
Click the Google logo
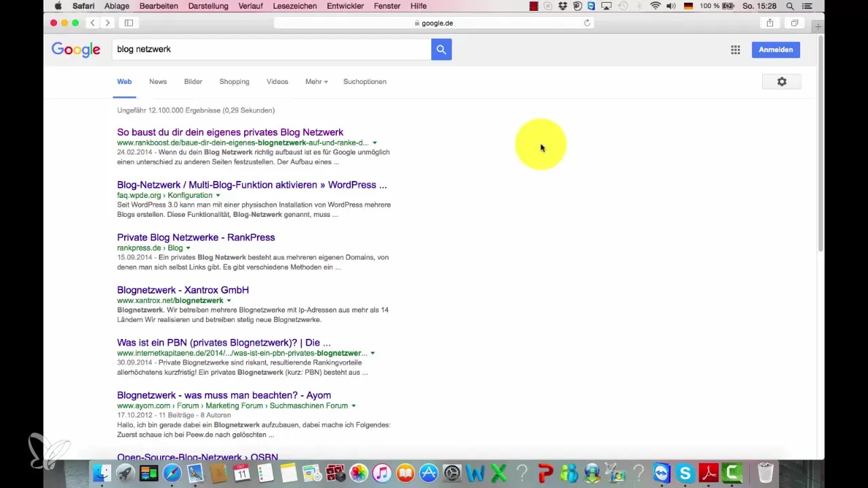[x=76, y=49]
